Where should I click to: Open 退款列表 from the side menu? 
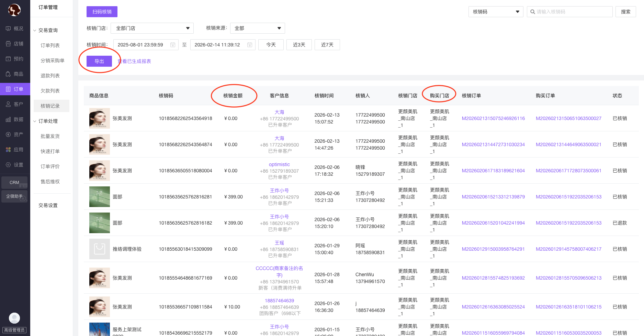click(x=50, y=76)
